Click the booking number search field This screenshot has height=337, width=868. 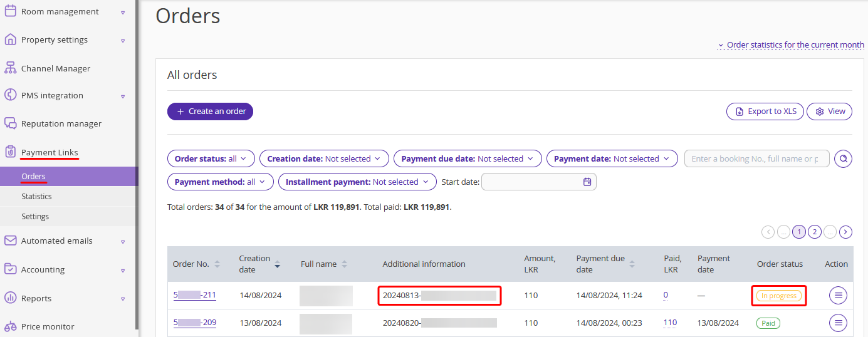tap(756, 159)
